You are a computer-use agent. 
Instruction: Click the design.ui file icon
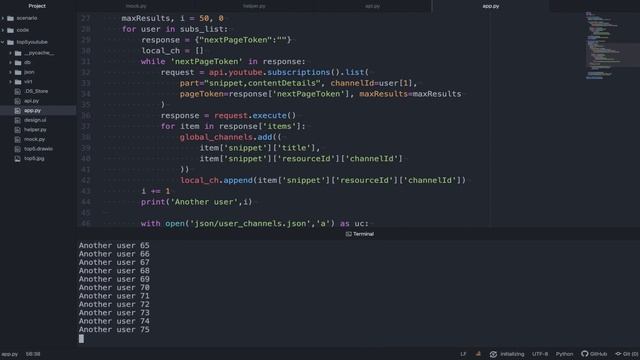pos(18,120)
